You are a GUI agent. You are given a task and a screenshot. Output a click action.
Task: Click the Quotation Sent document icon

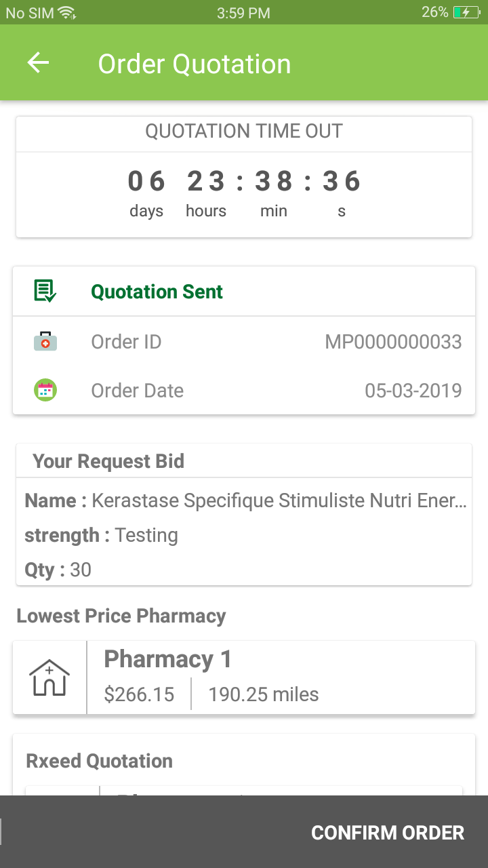pos(45,292)
